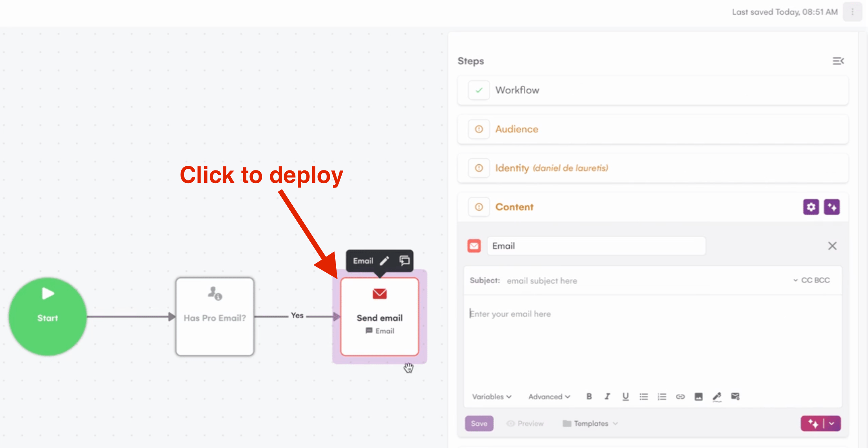868x448 pixels.
Task: Close the email editor panel
Action: pyautogui.click(x=832, y=246)
